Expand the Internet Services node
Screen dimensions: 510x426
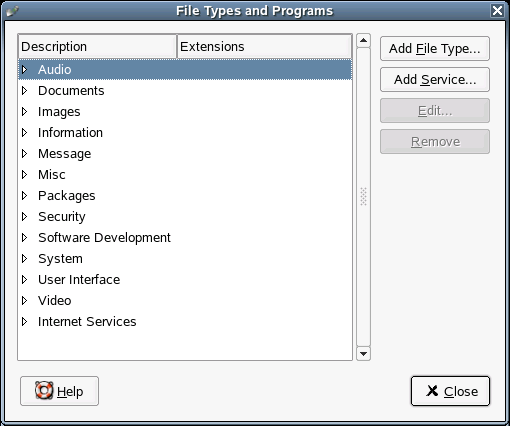tap(24, 321)
